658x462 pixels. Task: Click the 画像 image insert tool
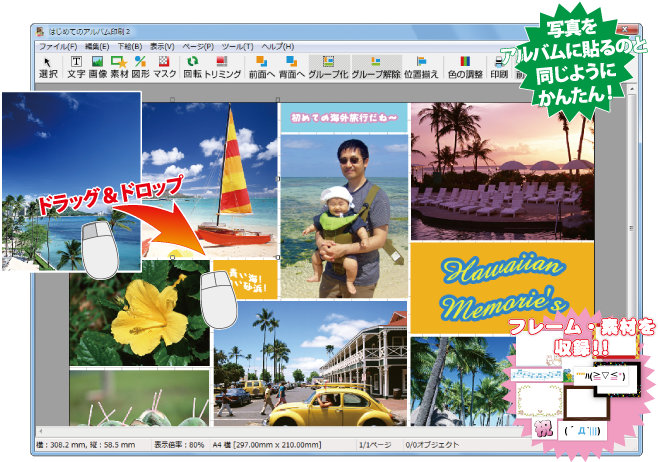(x=98, y=68)
